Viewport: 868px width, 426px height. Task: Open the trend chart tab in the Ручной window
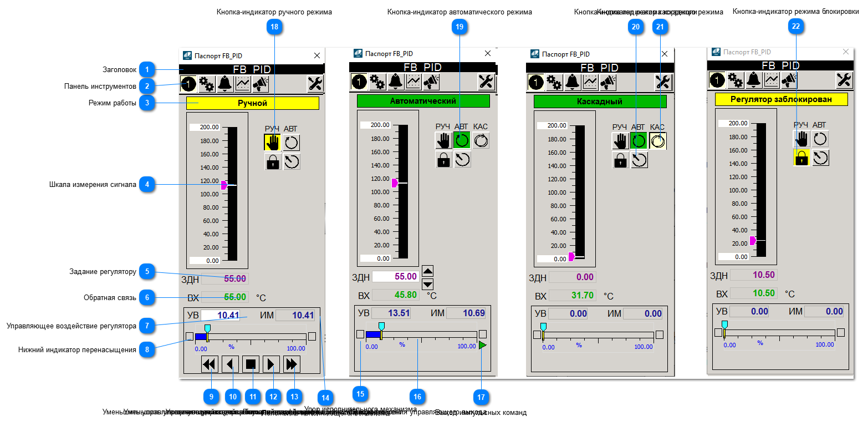(243, 84)
